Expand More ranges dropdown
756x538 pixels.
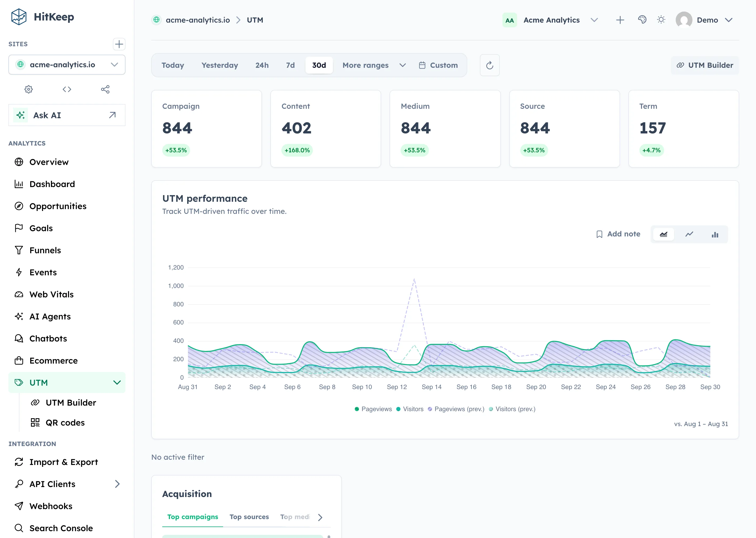coord(374,65)
